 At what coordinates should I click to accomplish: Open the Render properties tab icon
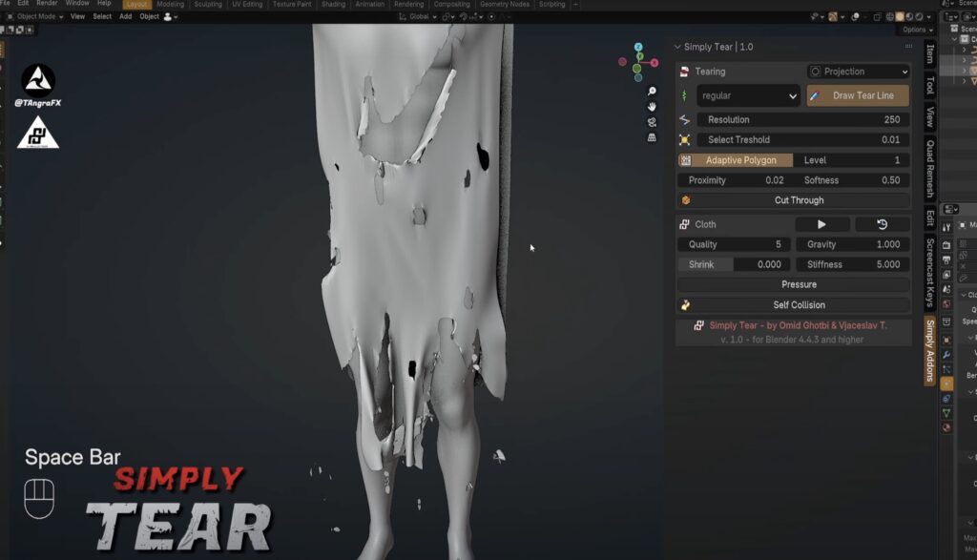pos(946,245)
